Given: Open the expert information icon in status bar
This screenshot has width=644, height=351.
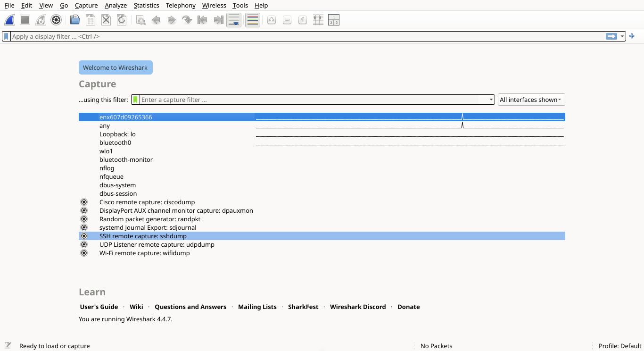Looking at the screenshot, I should pos(8,345).
